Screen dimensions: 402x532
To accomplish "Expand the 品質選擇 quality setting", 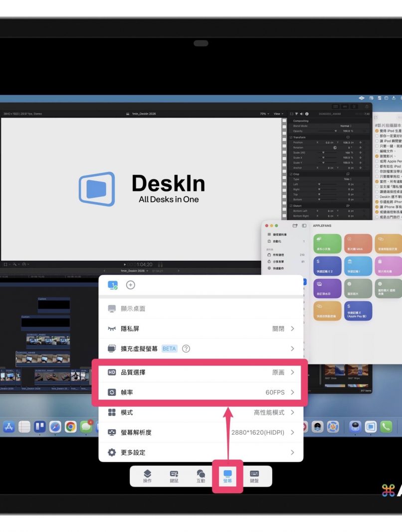I will (x=201, y=372).
